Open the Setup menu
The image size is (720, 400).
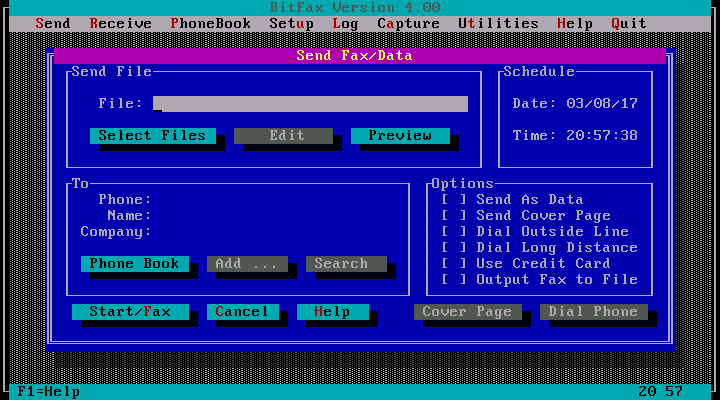[291, 23]
